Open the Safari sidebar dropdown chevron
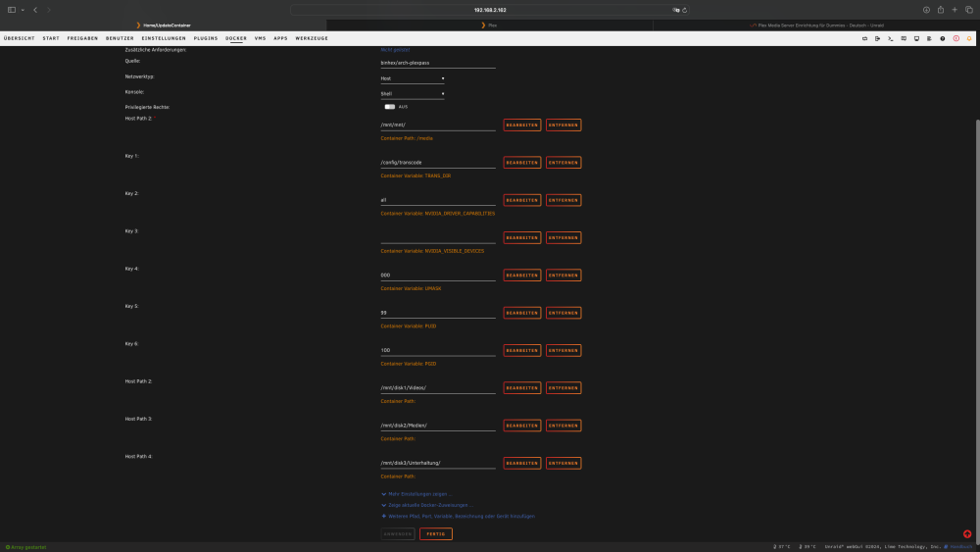The height and width of the screenshot is (552, 980). (23, 10)
